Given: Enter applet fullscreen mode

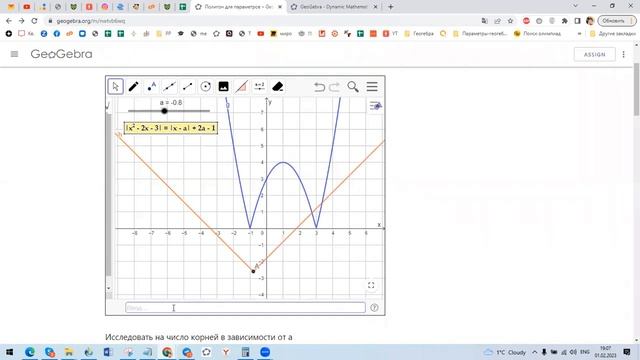Looking at the screenshot, I should click(371, 285).
